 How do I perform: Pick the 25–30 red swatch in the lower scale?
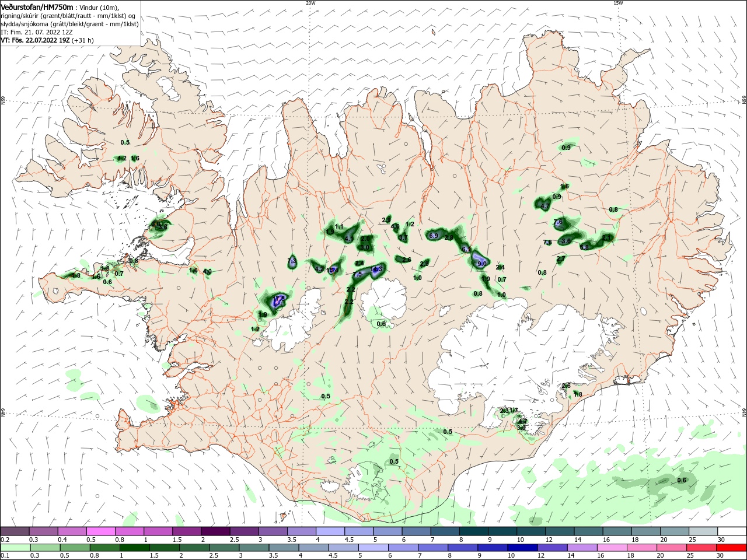coord(701,548)
